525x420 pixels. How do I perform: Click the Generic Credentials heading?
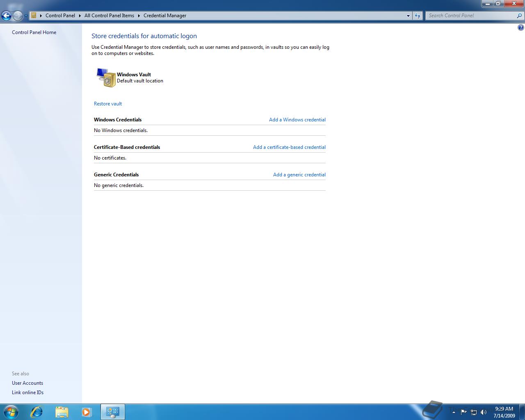point(116,175)
